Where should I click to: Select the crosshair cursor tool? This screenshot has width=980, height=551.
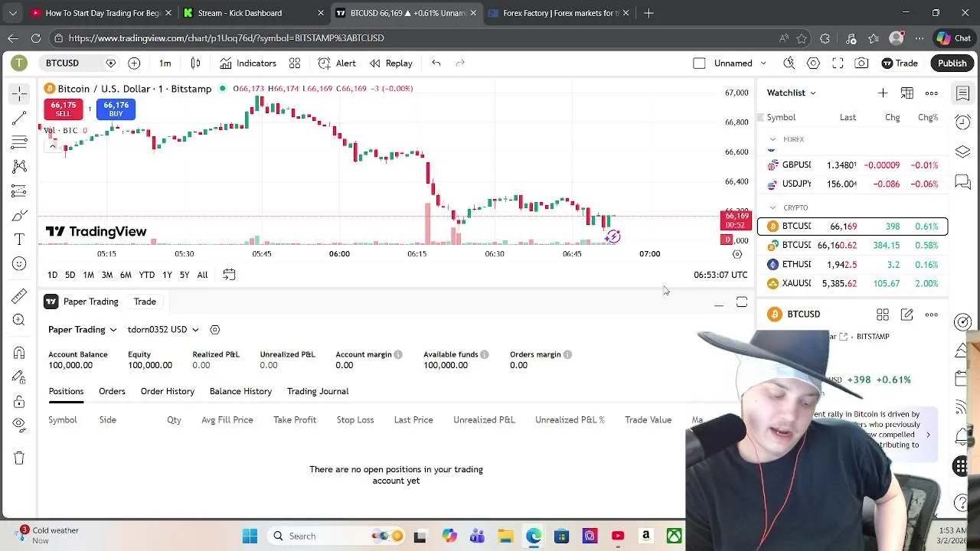(19, 93)
